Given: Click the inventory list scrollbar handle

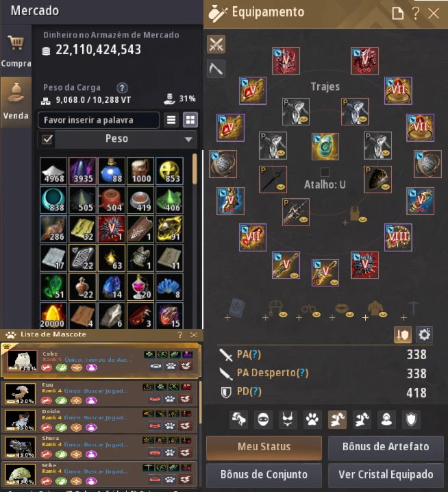Looking at the screenshot, I should pos(195,169).
